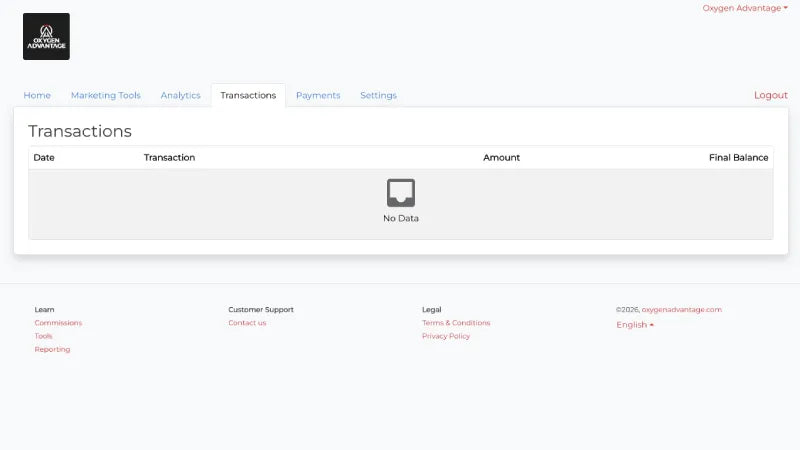Click the Contact us link
800x450 pixels.
point(247,323)
